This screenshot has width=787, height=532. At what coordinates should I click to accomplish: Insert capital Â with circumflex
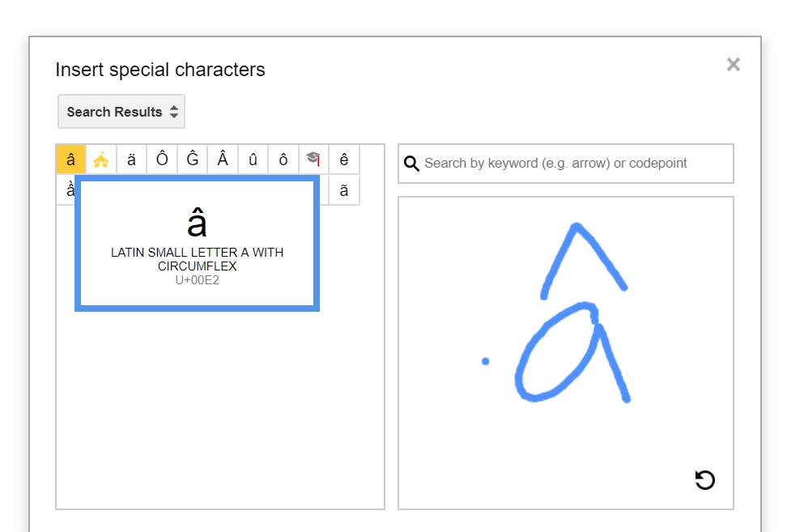point(223,160)
